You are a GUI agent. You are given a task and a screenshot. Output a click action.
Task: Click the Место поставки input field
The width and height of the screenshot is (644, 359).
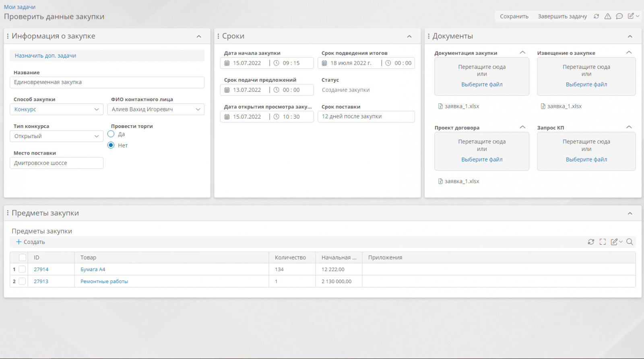56,163
